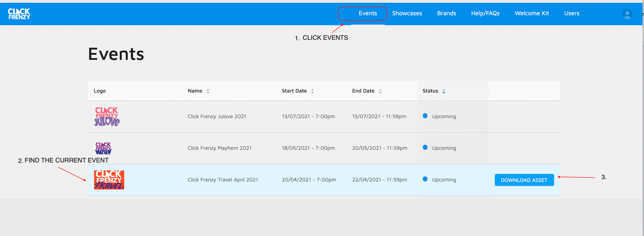The height and width of the screenshot is (236, 644).
Task: Click the Logo column header
Action: (100, 91)
